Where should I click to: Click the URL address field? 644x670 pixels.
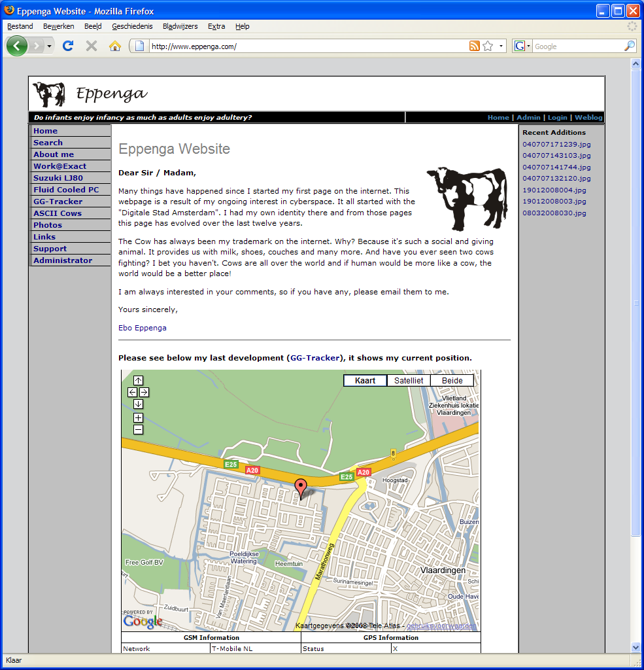(307, 46)
